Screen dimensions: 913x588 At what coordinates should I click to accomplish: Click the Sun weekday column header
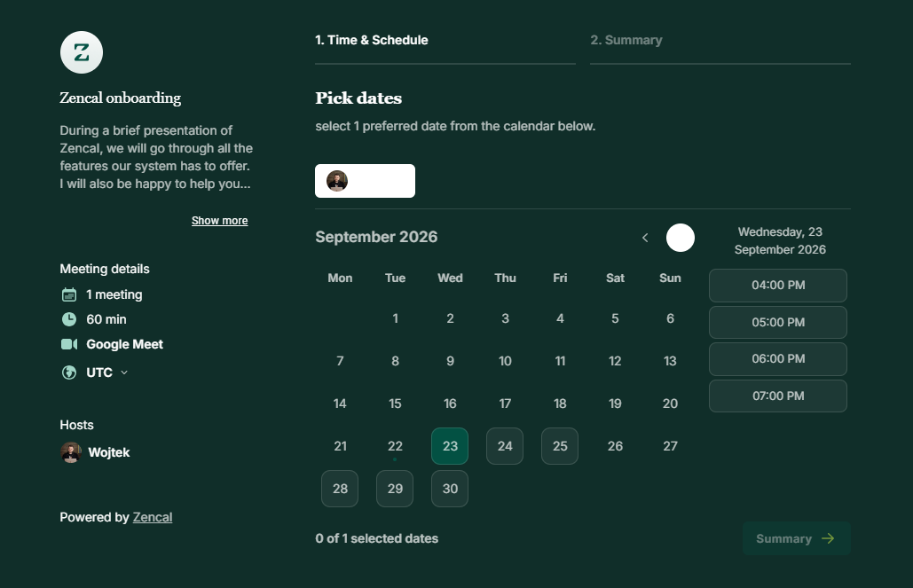[x=670, y=278]
